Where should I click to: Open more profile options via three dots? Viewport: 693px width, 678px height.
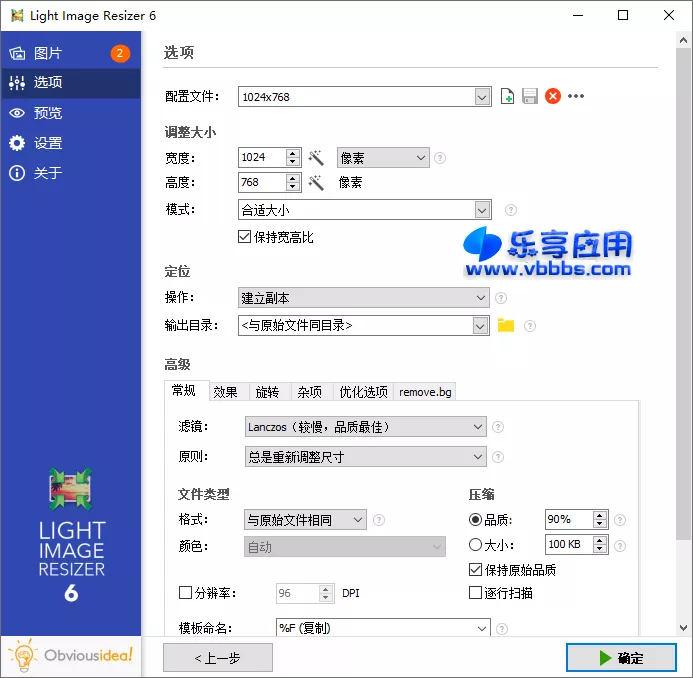[576, 96]
